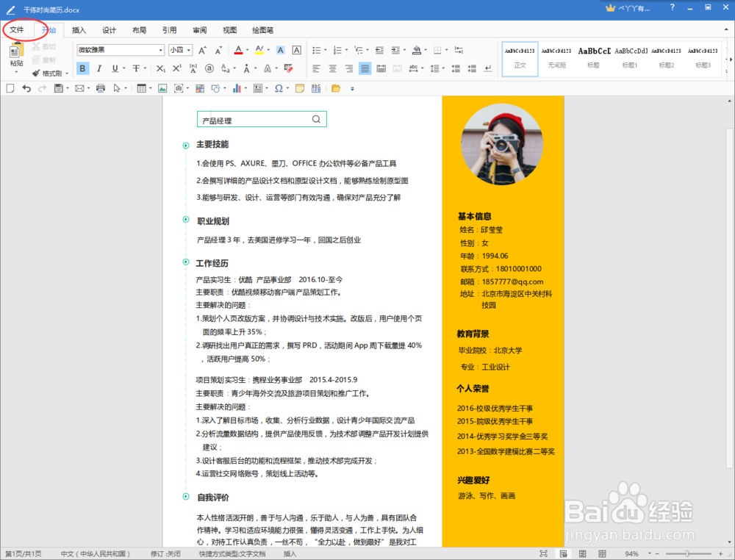This screenshot has height=560, width=735.
Task: Click the save floppy disk icon
Action: (59, 88)
